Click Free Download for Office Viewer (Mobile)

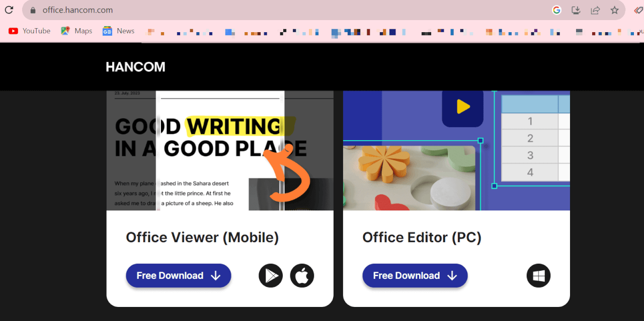(x=178, y=275)
